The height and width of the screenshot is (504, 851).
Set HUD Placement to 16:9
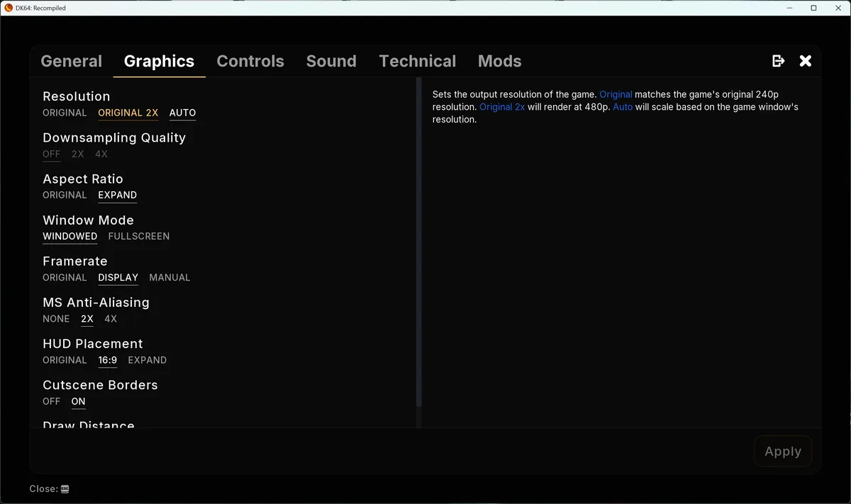click(108, 360)
